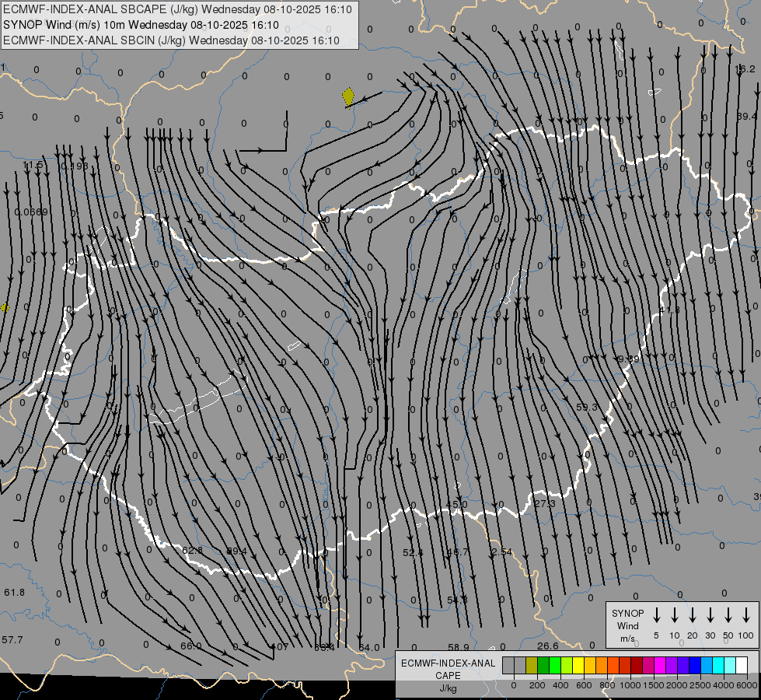Screen dimensions: 761x700
Task: Pick the white swatch at the 6000 end
Action: [x=741, y=666]
